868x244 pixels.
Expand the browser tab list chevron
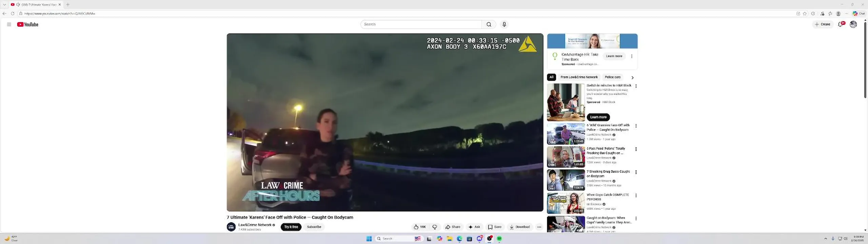click(x=4, y=4)
